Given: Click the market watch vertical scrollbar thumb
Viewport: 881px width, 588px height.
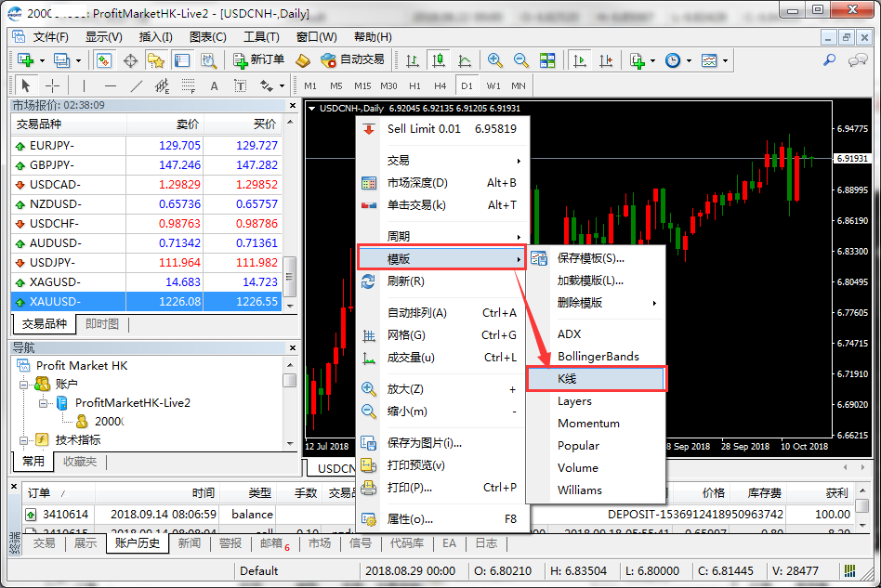Looking at the screenshot, I should click(x=289, y=276).
